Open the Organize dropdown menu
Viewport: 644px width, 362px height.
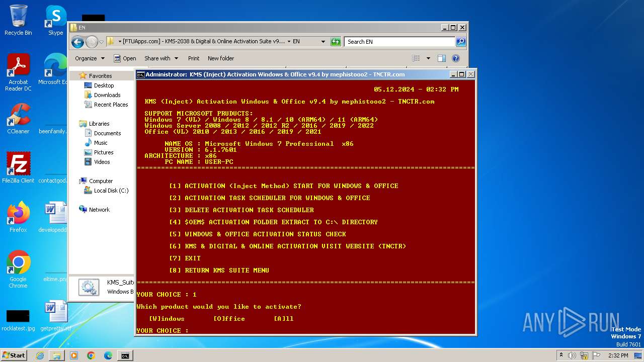(x=90, y=58)
